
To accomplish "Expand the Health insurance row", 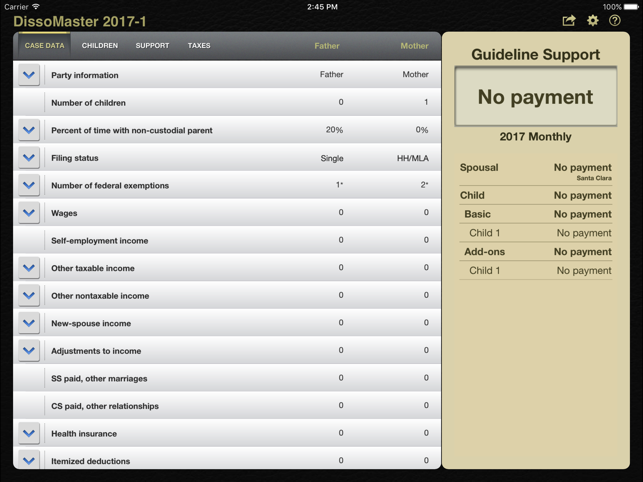I will coord(29,433).
